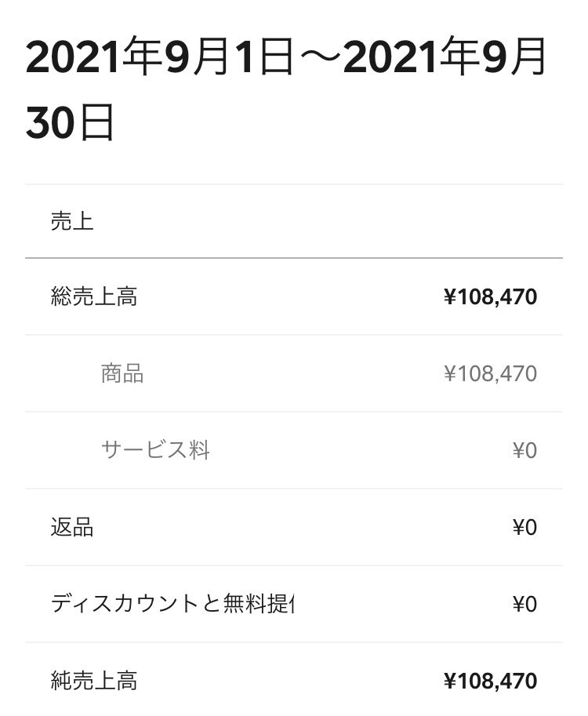Screen dimensions: 588x716
Task: Select the 返品 row label
Action: pos(72,527)
